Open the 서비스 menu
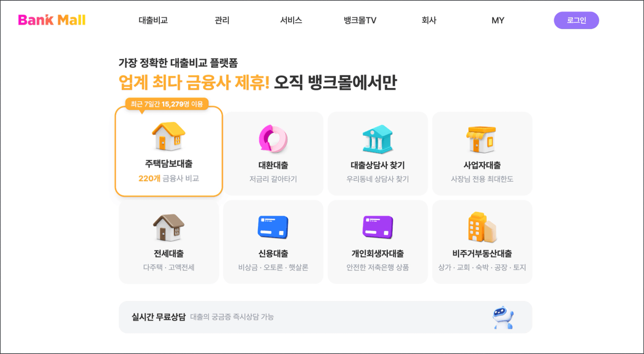Screen dimensions: 644x354 pos(291,20)
